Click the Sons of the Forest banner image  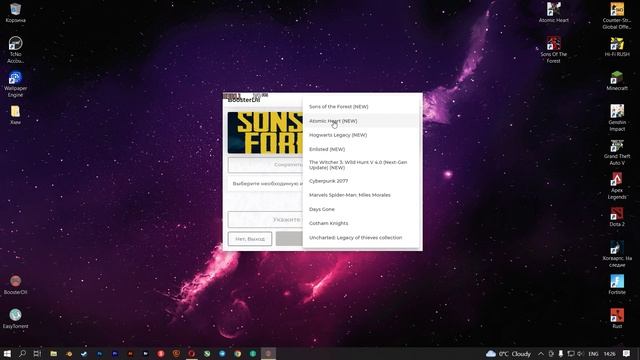click(265, 133)
